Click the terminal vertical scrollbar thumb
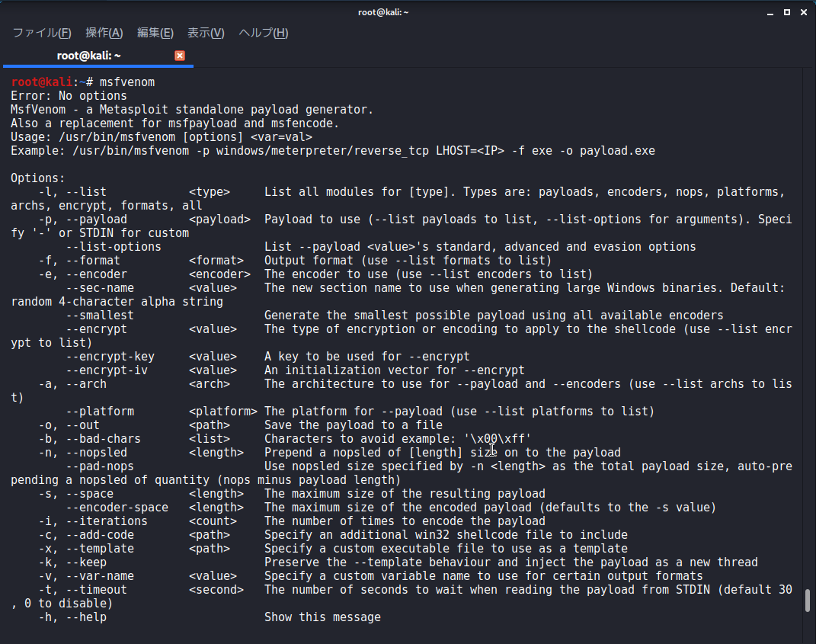The width and height of the screenshot is (816, 644). tap(807, 601)
